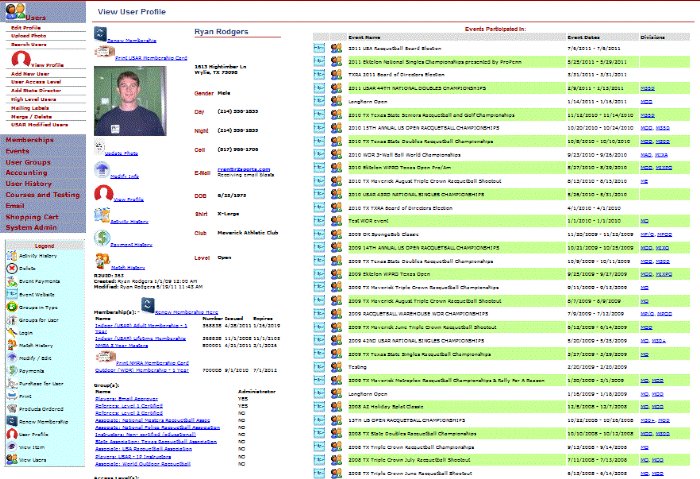Click the red View Profile icon in Users menu
The height and width of the screenshot is (479, 700).
[x=21, y=59]
